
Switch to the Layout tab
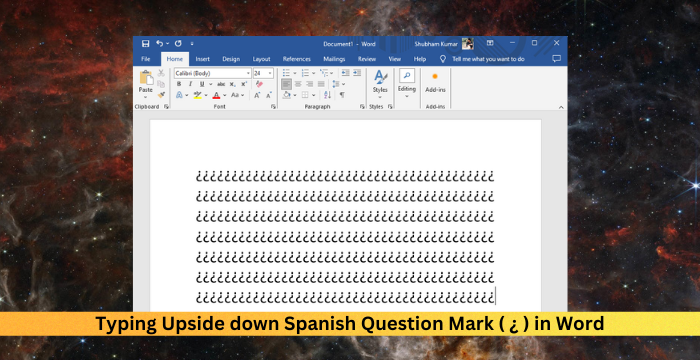(261, 59)
